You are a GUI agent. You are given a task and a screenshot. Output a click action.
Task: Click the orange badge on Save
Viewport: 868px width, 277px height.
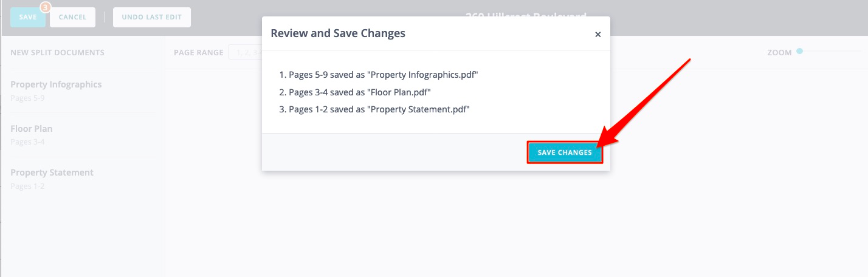point(44,7)
